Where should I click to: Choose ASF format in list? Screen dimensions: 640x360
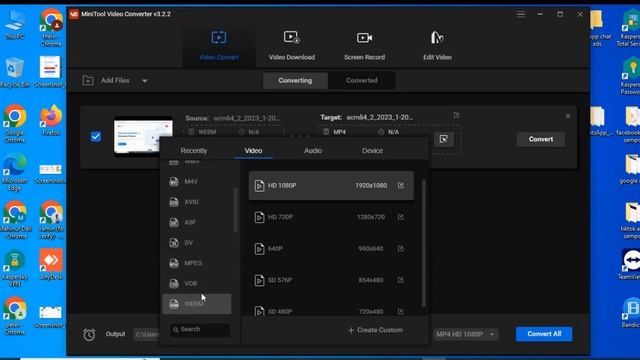point(197,222)
